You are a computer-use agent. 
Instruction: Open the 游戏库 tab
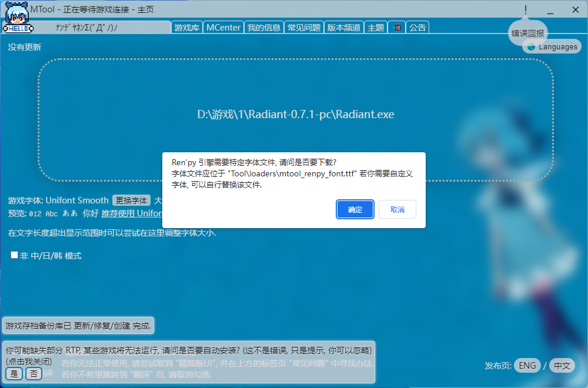(x=187, y=28)
